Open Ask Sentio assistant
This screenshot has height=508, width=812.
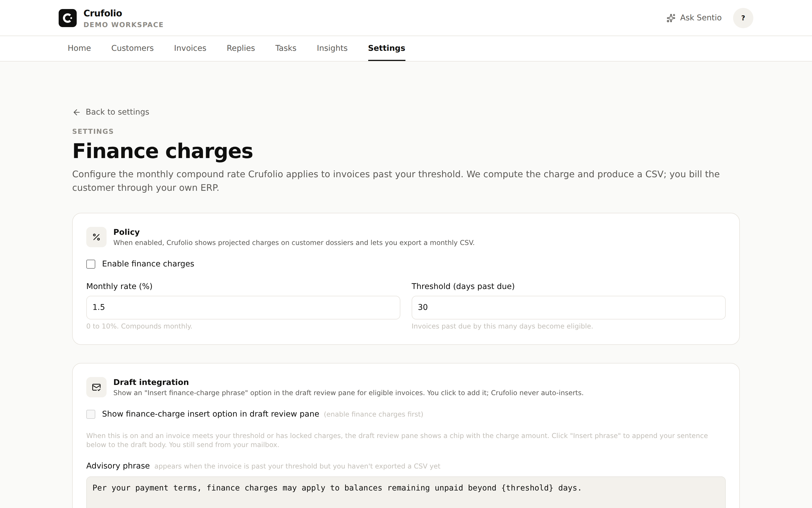tap(694, 18)
